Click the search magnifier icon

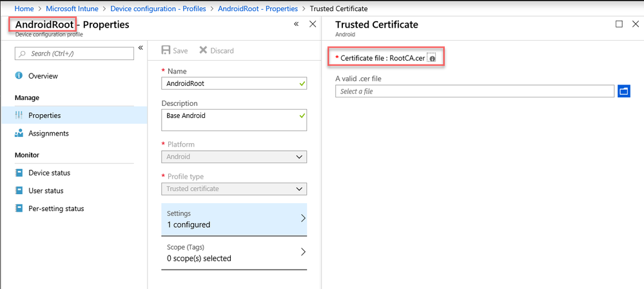tap(23, 54)
